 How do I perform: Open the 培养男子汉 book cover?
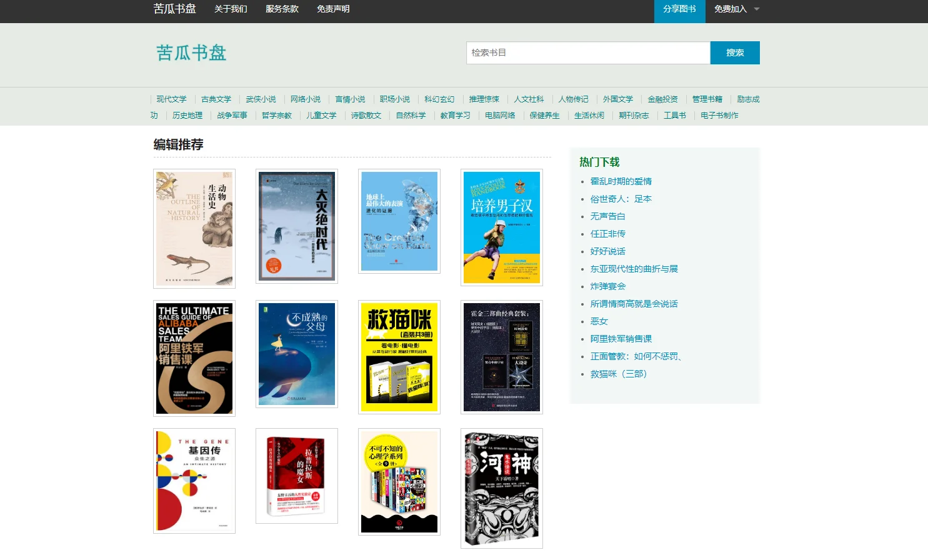tap(502, 227)
